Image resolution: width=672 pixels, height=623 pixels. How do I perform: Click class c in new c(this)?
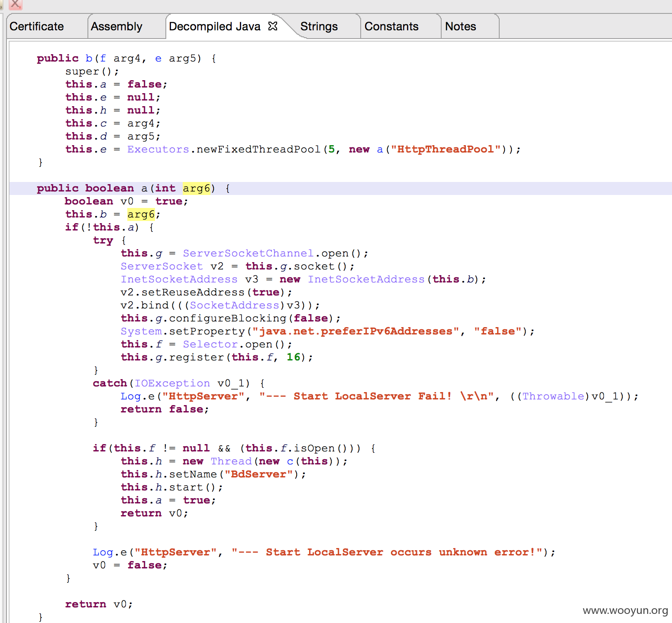click(x=290, y=461)
